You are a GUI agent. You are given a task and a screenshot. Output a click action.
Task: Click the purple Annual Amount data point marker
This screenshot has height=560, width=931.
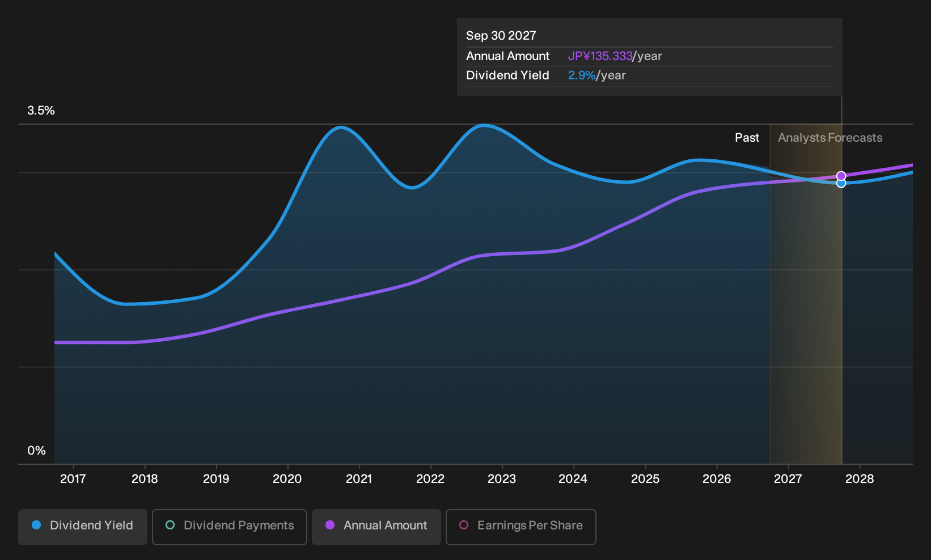pyautogui.click(x=841, y=176)
